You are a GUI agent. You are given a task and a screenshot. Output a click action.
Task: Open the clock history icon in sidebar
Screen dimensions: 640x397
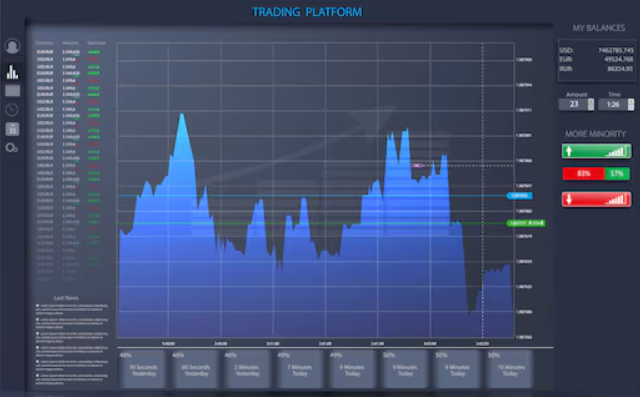12,110
